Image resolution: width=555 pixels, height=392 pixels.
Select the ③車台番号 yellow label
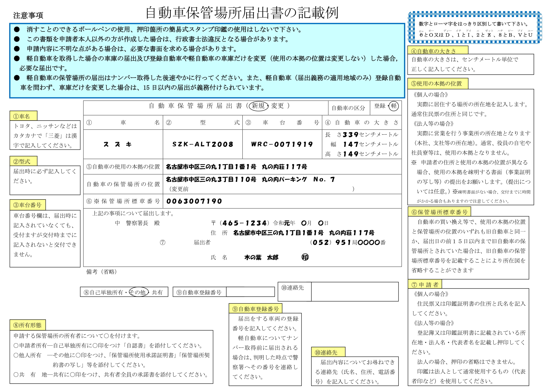click(x=27, y=205)
